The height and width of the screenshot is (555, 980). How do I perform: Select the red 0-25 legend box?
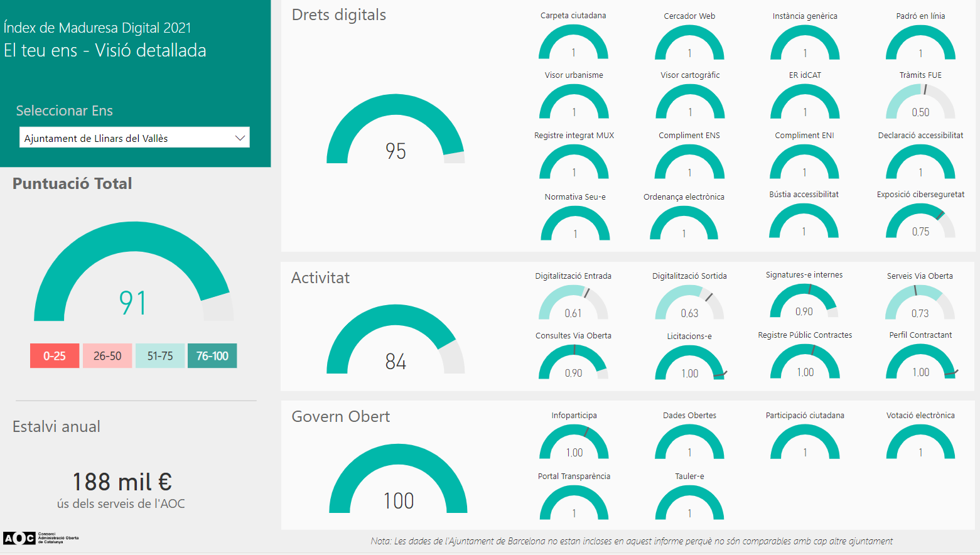click(x=55, y=356)
